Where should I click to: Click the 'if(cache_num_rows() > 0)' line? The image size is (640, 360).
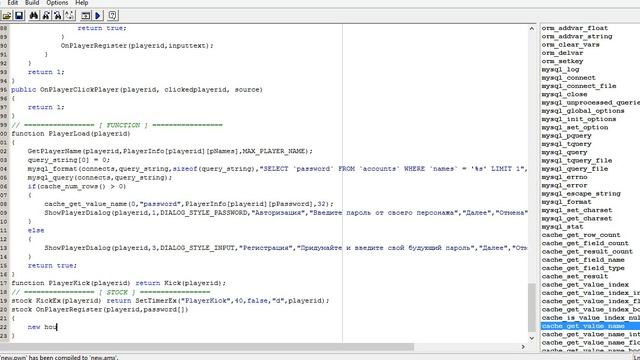77,187
